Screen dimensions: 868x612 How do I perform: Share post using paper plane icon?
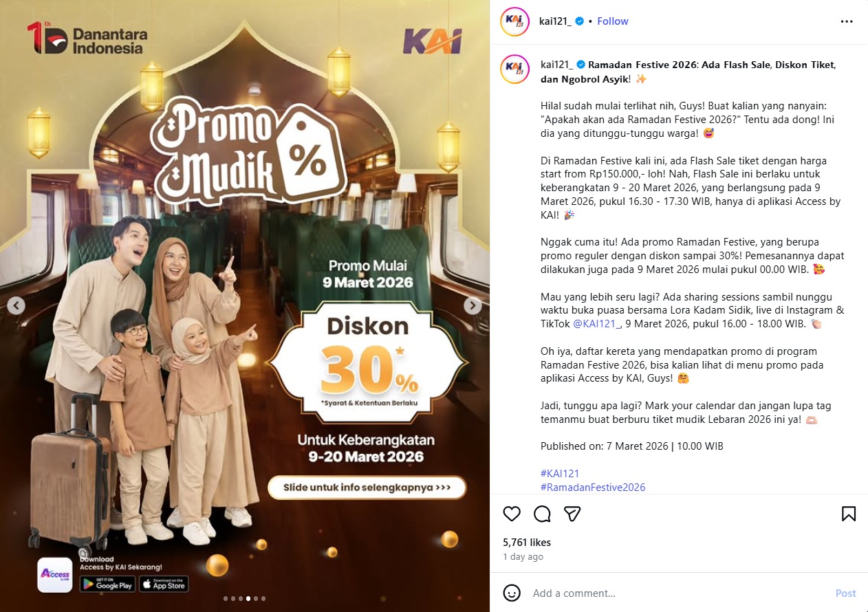coord(572,514)
